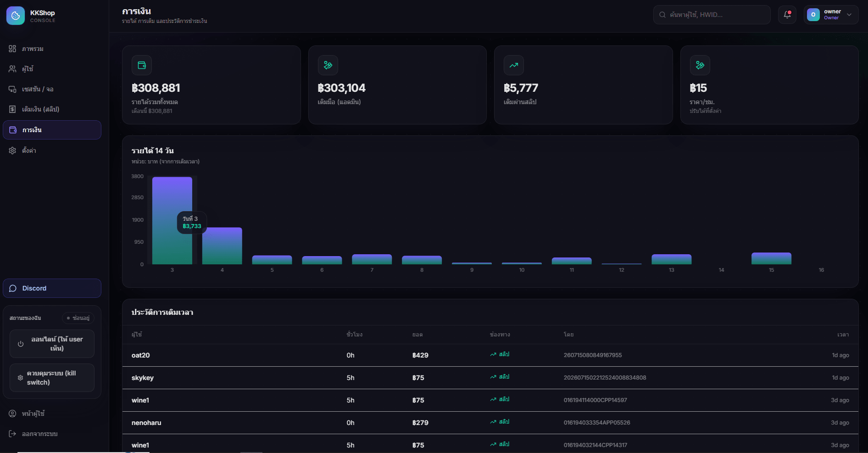Viewport: 868px width, 453px height.
Task: Click the ยอด amount column header
Action: coord(417,335)
